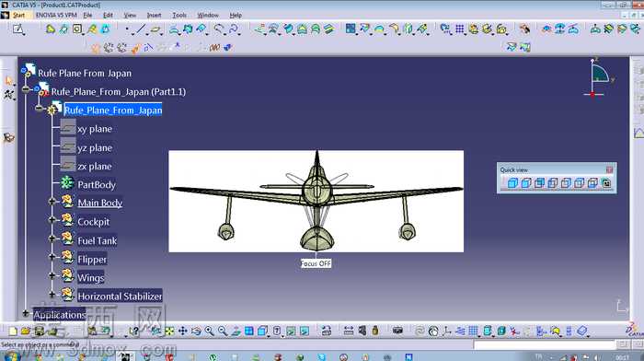Click the Print icon in bottom toolbar
The image size is (644, 361).
click(52, 331)
